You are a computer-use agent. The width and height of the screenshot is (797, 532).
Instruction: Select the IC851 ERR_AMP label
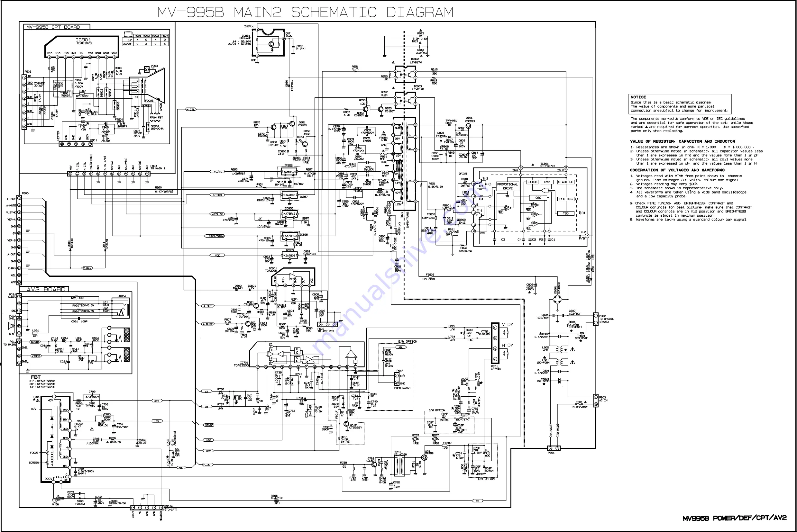tap(245, 37)
